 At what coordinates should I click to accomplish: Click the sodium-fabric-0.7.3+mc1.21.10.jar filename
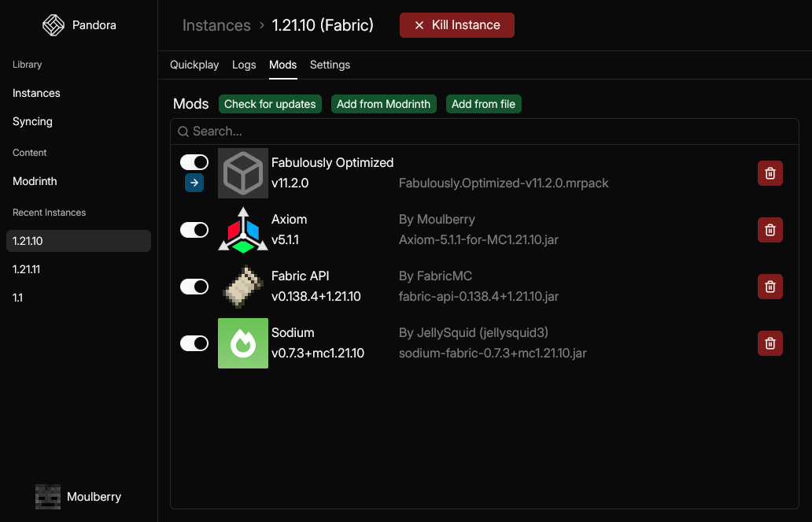pos(493,353)
